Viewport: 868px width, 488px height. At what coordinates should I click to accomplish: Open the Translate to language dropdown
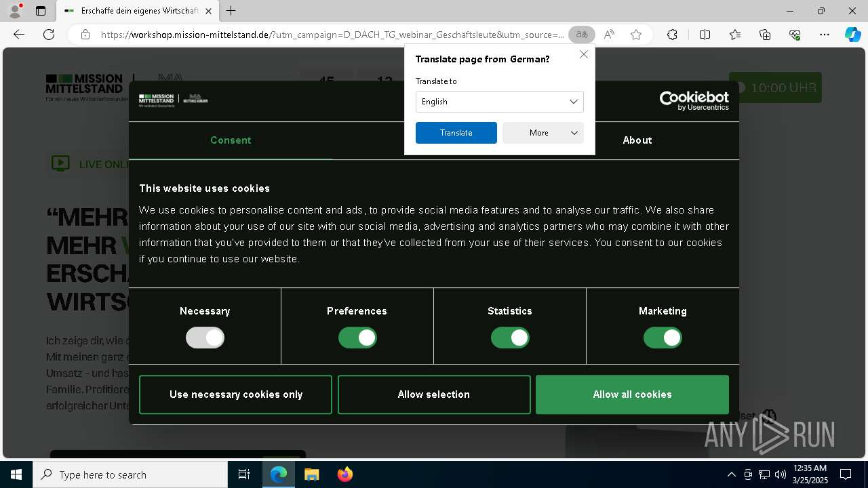(x=499, y=102)
